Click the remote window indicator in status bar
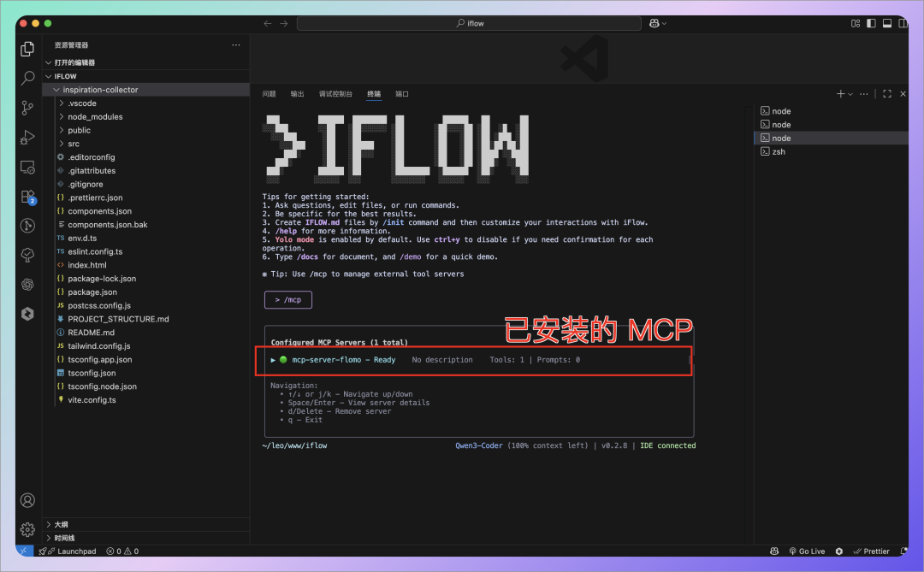The image size is (924, 572). coord(23,551)
